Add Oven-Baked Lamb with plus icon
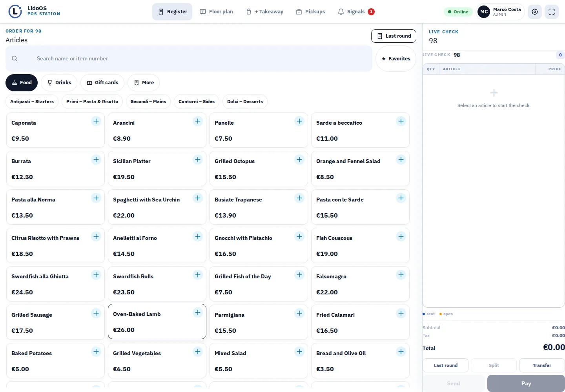 pyautogui.click(x=198, y=312)
